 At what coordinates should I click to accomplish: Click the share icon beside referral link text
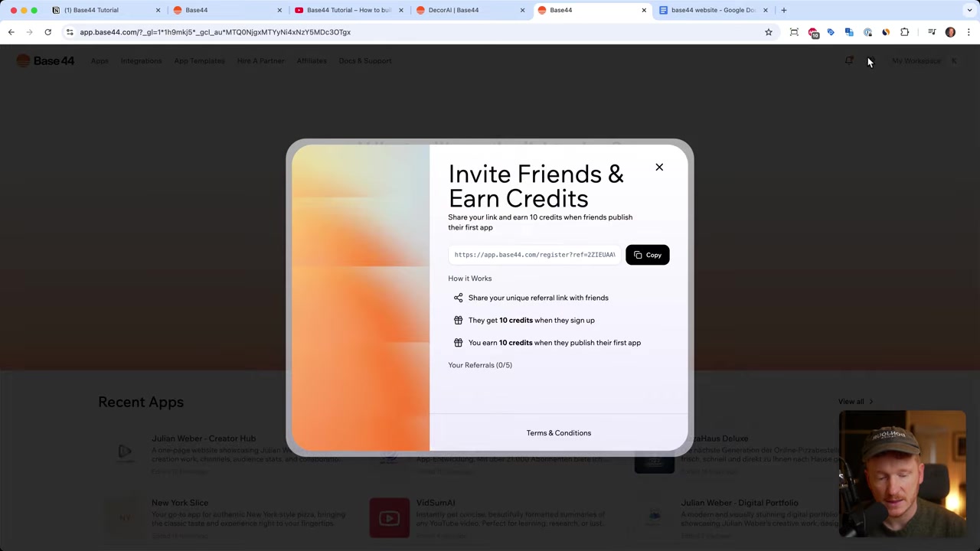(458, 298)
